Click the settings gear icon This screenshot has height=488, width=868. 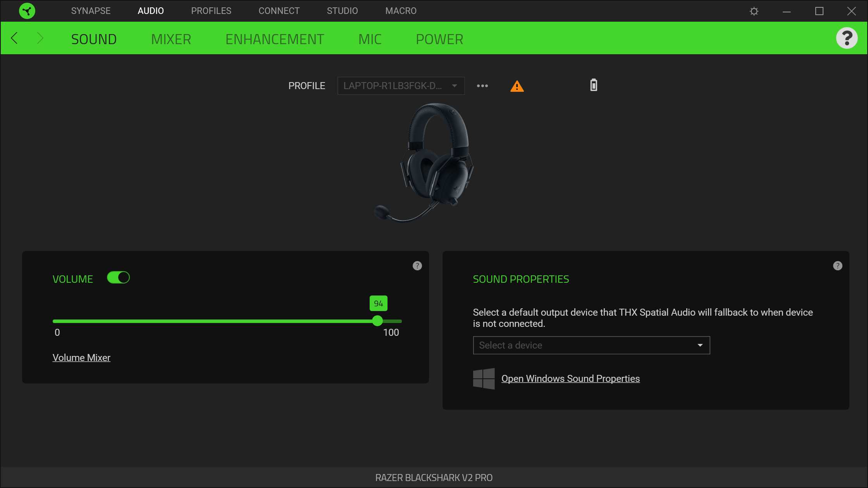click(x=754, y=11)
